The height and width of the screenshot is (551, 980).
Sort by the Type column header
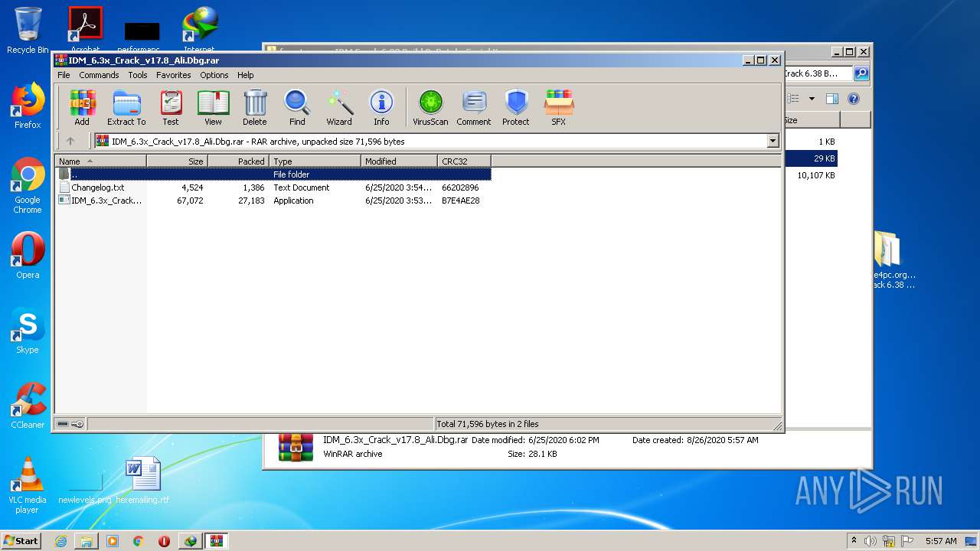[x=315, y=161]
